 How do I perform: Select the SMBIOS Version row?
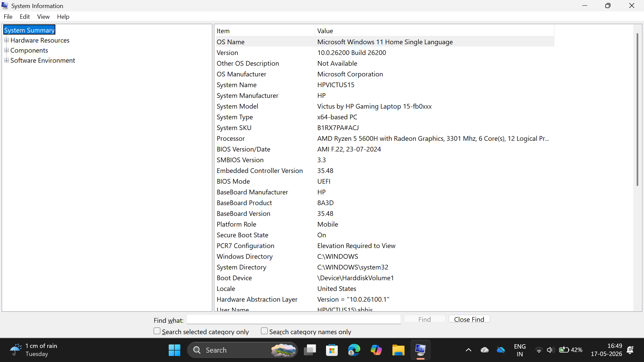click(x=384, y=160)
